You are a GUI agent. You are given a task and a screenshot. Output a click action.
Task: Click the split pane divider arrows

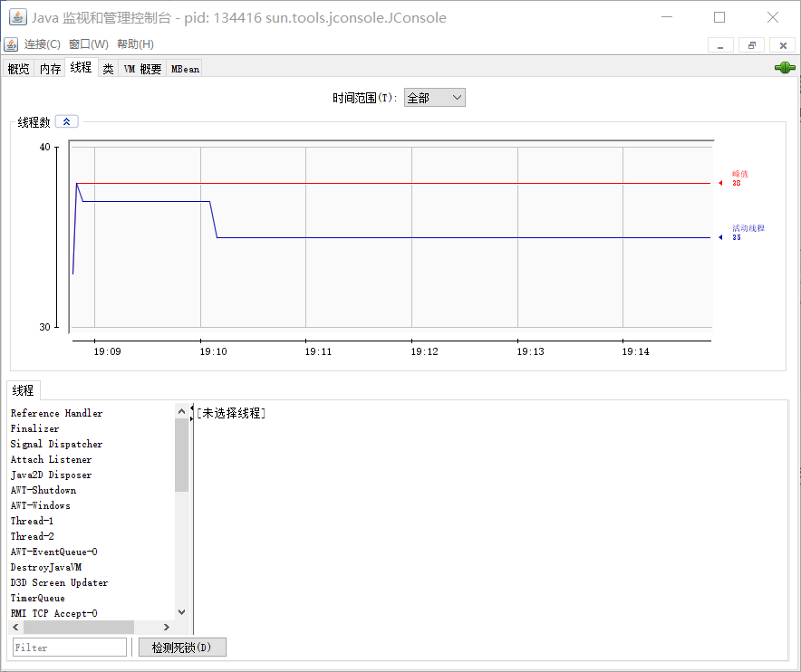point(192,413)
